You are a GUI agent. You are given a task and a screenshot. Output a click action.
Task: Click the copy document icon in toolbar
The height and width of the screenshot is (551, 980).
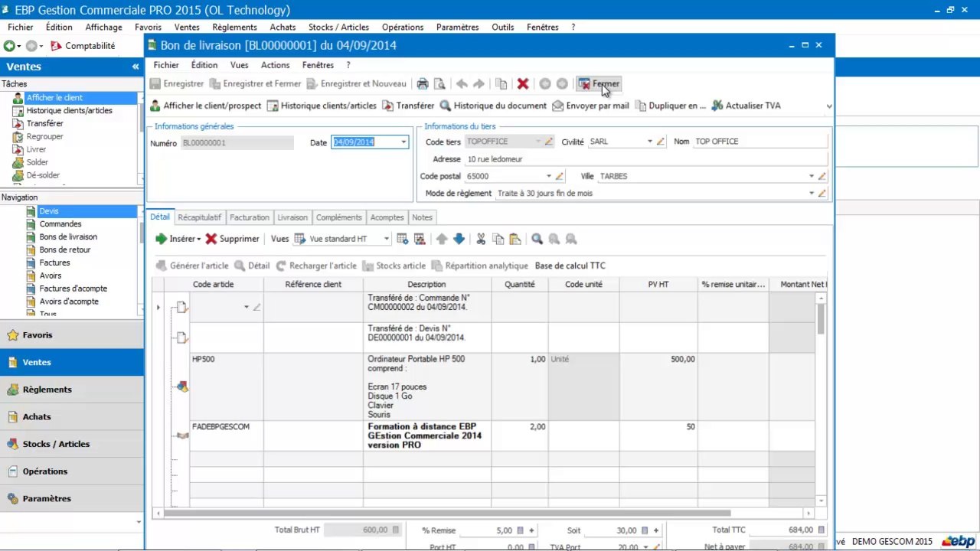pos(501,84)
